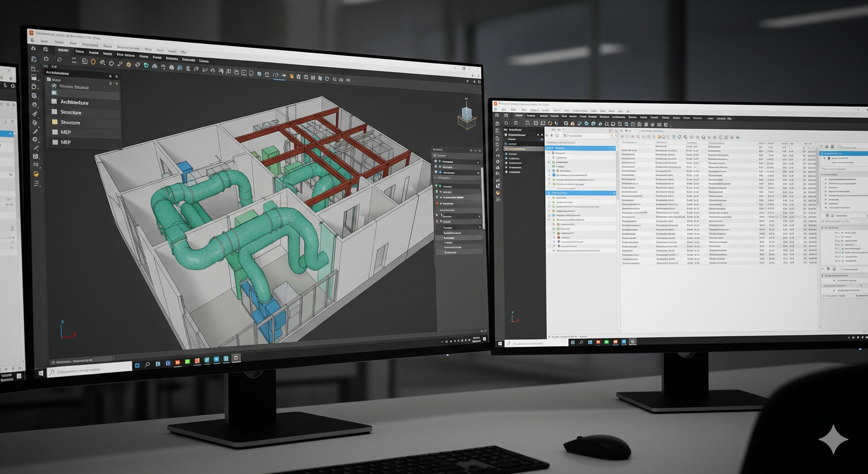Viewport: 868px width, 474px height.
Task: Toggle the gray-box Structure layer checkbox
Action: tap(54, 112)
